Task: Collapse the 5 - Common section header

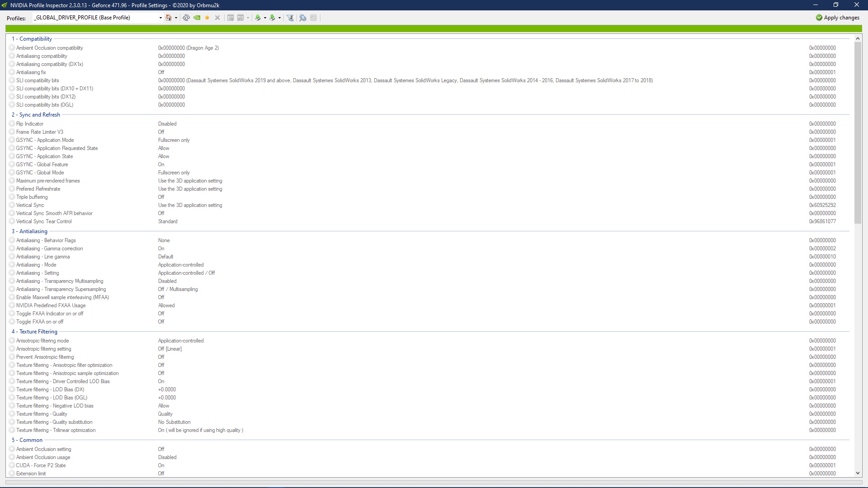Action: tap(27, 440)
